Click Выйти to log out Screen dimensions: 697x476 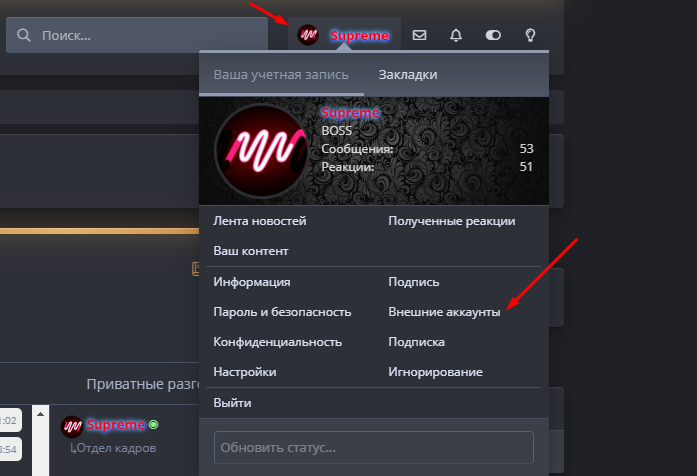click(232, 403)
